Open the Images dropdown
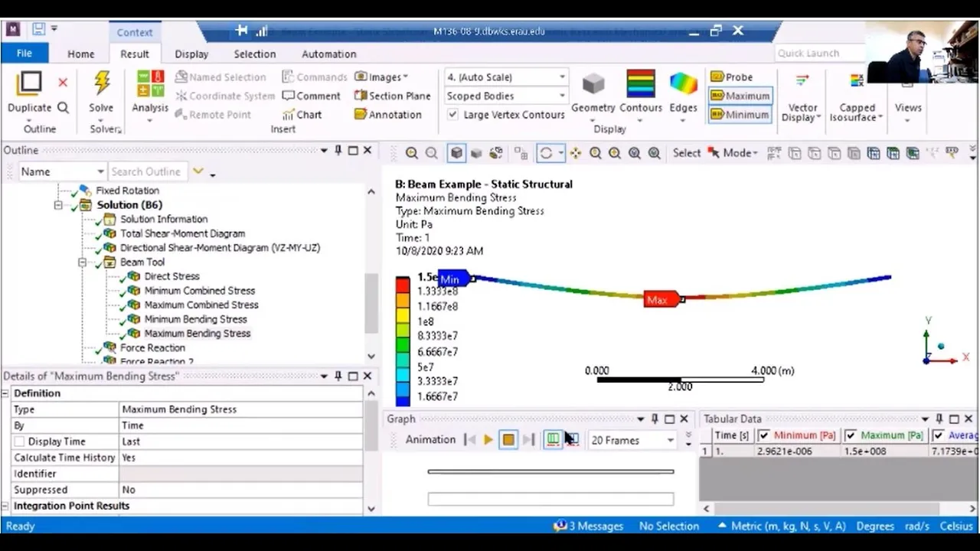Screen dimensions: 980x551 (382, 77)
